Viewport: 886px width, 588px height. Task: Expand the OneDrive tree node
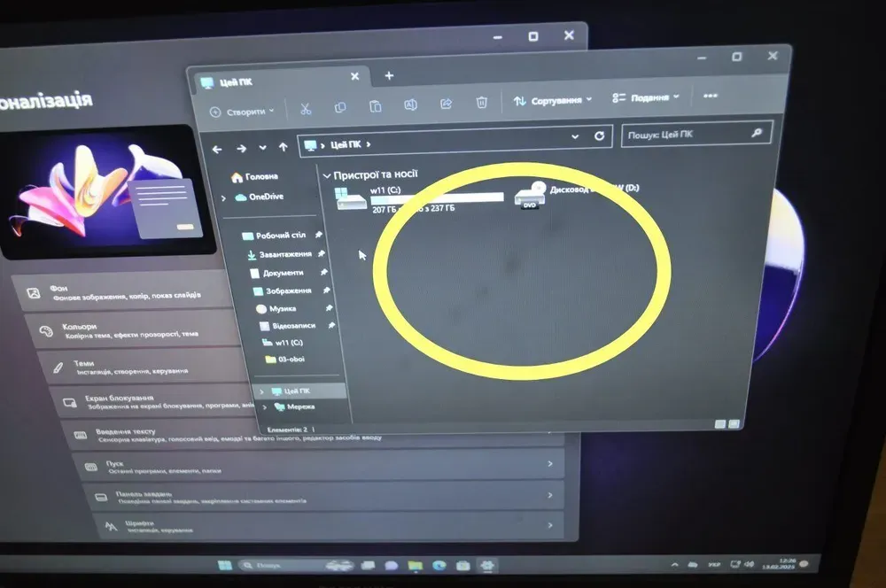point(223,197)
